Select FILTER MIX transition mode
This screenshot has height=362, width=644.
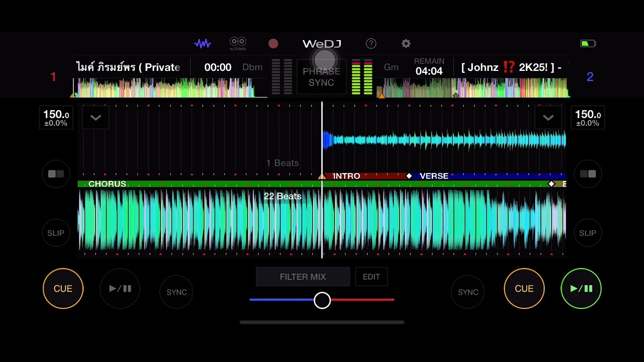pyautogui.click(x=303, y=277)
